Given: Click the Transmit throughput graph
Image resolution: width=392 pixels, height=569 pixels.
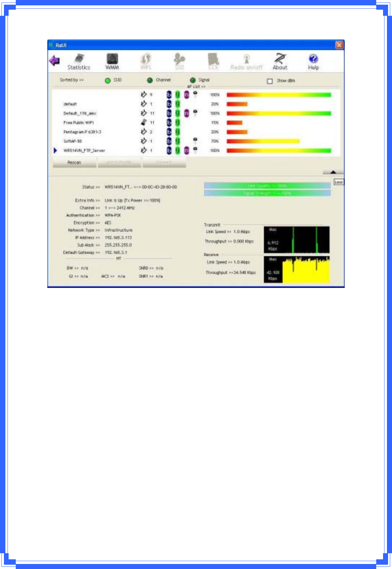Looking at the screenshot, I should pos(297,240).
